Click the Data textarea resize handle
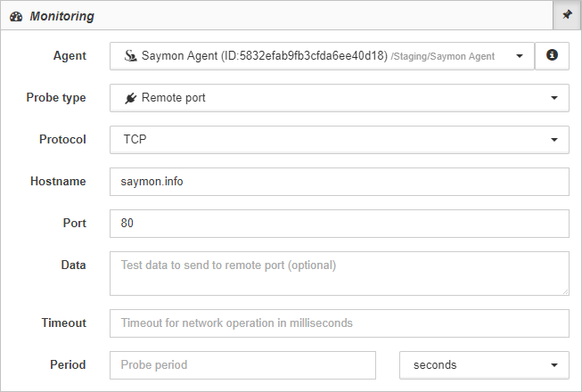This screenshot has height=392, width=582. pos(565,291)
